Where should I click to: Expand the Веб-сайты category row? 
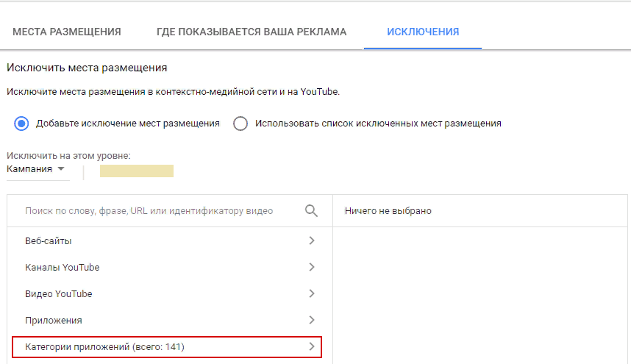coord(170,240)
